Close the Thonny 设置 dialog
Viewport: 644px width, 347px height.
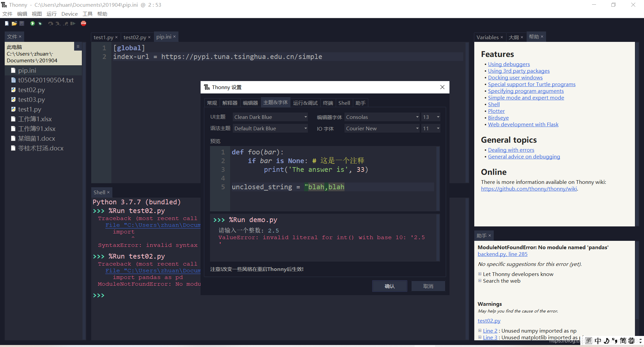(442, 87)
